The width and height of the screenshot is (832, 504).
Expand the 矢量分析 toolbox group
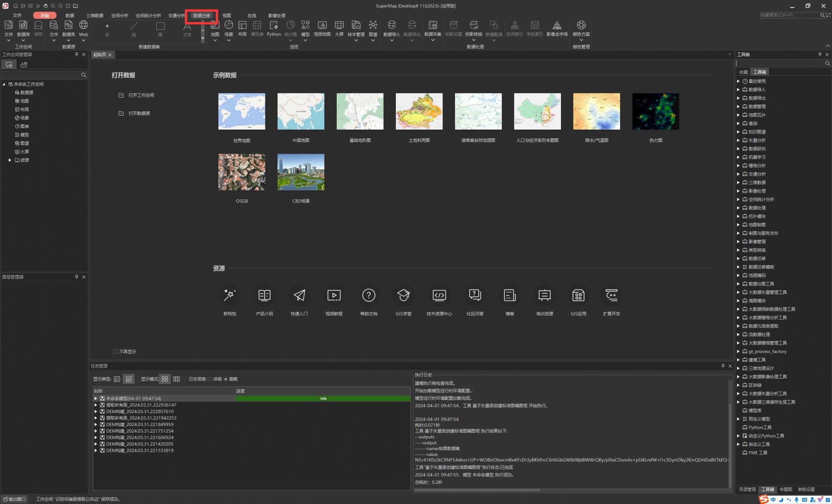738,140
